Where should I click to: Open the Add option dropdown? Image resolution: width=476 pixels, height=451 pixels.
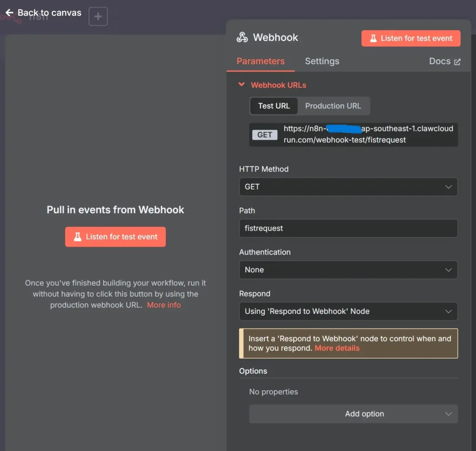pos(353,414)
